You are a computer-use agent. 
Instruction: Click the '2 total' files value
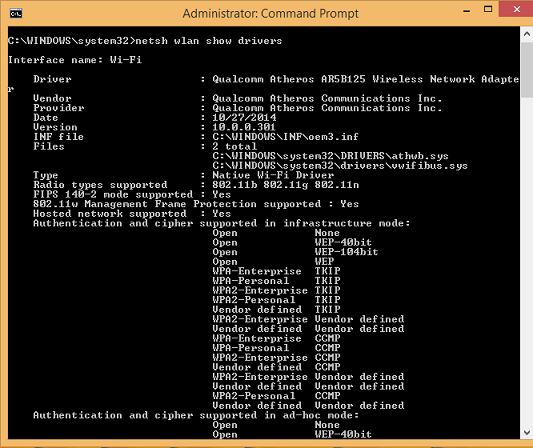pos(235,147)
